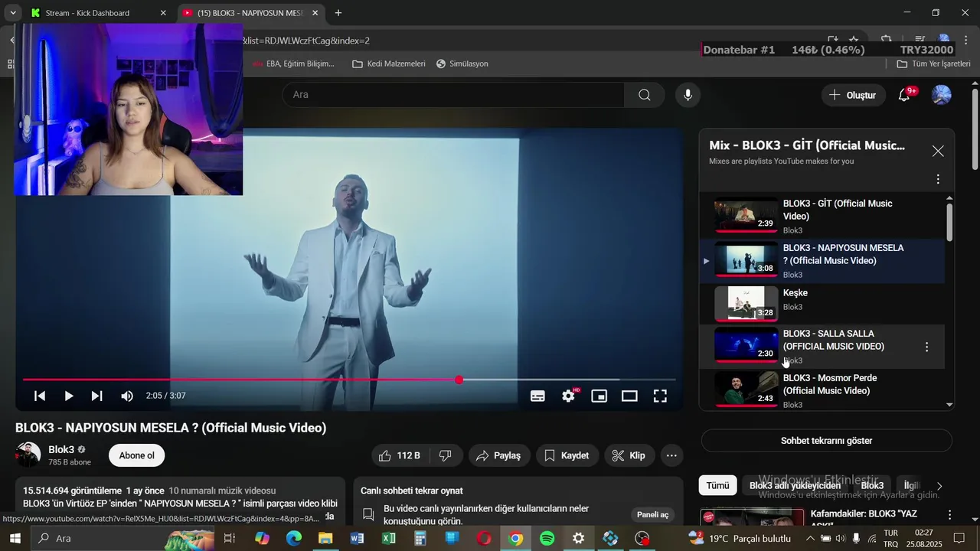Toggle subtitles captions button in player
980x551 pixels.
pos(538,396)
